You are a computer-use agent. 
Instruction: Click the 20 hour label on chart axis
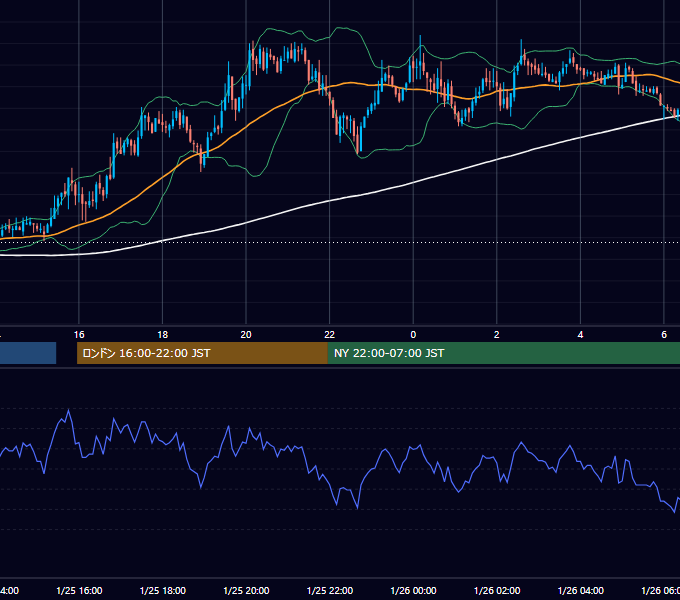[x=246, y=335]
